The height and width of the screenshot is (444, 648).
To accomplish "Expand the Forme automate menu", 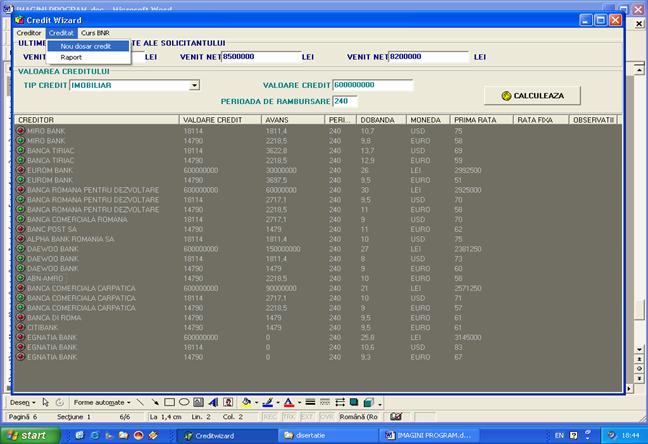I will 102,402.
